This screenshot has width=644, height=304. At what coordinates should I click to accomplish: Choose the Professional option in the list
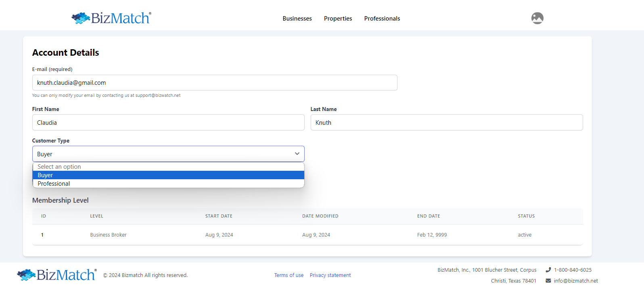[x=54, y=184]
